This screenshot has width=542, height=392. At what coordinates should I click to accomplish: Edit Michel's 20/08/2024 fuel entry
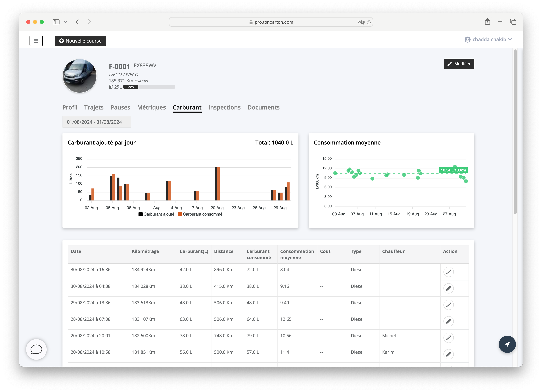point(448,338)
